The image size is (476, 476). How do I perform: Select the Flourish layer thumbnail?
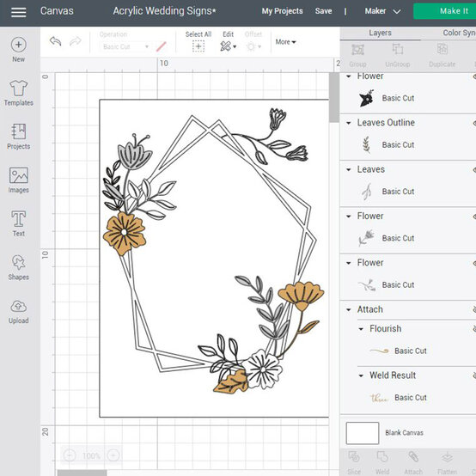[379, 351]
